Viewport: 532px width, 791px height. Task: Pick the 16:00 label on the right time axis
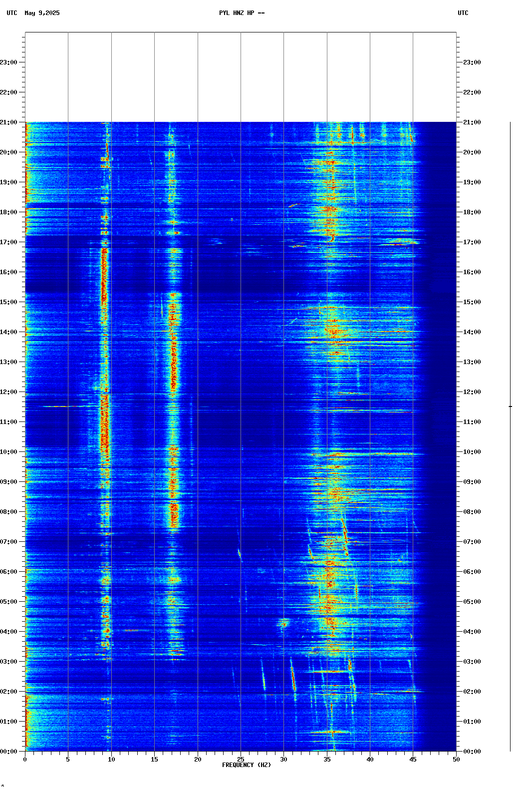pyautogui.click(x=472, y=272)
